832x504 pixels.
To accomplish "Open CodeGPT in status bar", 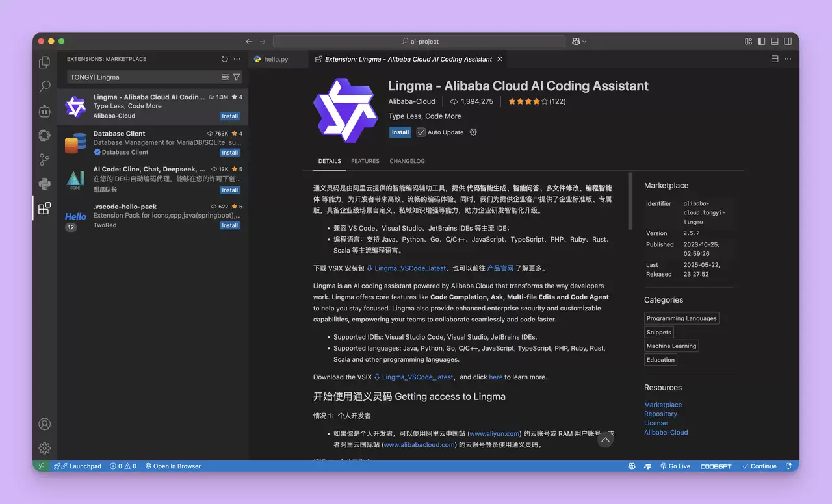I will click(x=716, y=466).
